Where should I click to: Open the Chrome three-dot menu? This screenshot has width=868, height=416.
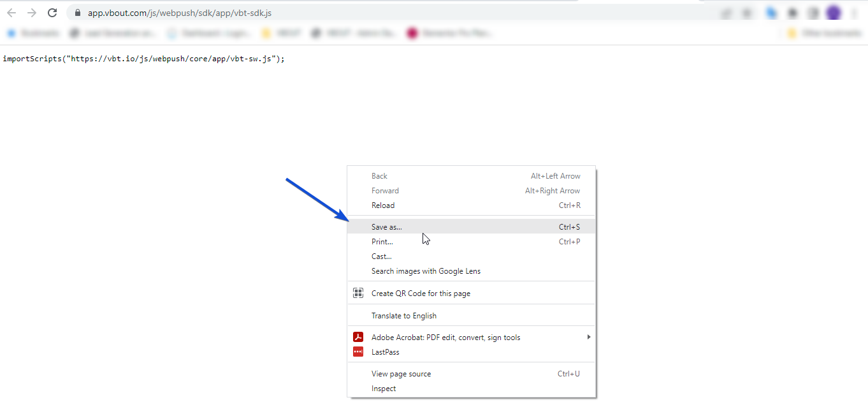click(854, 13)
